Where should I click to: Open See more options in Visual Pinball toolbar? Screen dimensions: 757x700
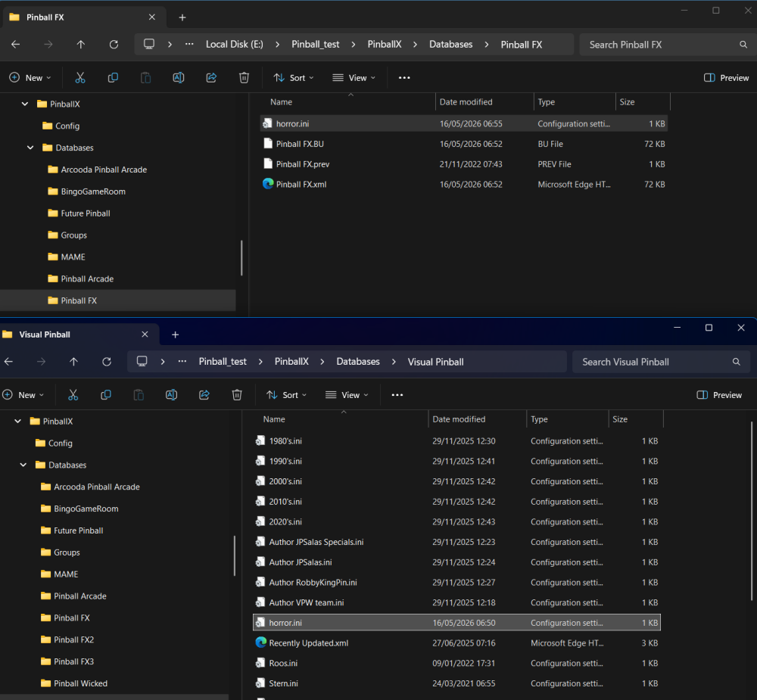pos(397,395)
